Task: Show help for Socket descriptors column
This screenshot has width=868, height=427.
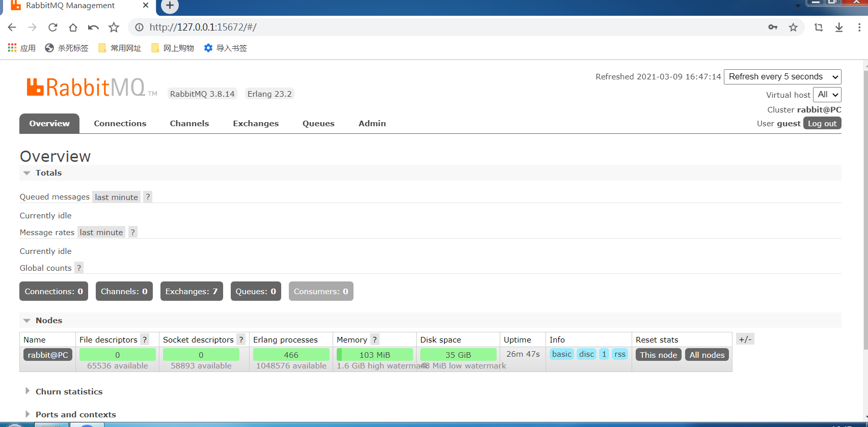Action: pyautogui.click(x=241, y=339)
